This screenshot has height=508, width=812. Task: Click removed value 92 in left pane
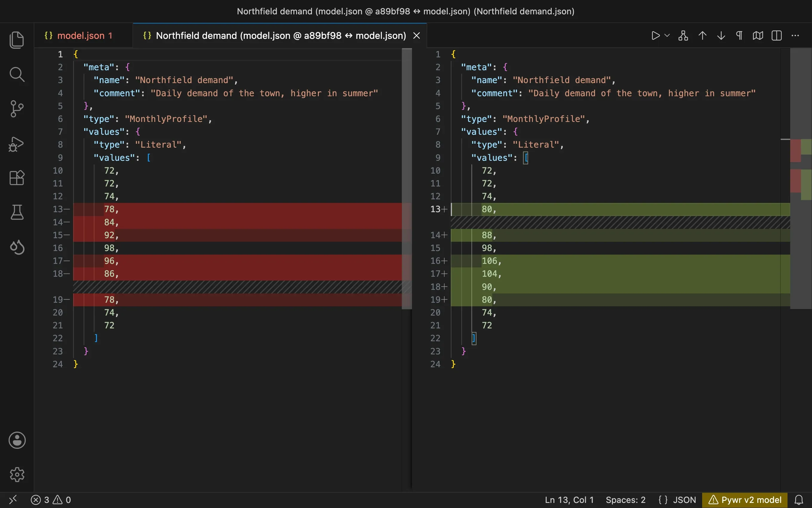pyautogui.click(x=109, y=235)
